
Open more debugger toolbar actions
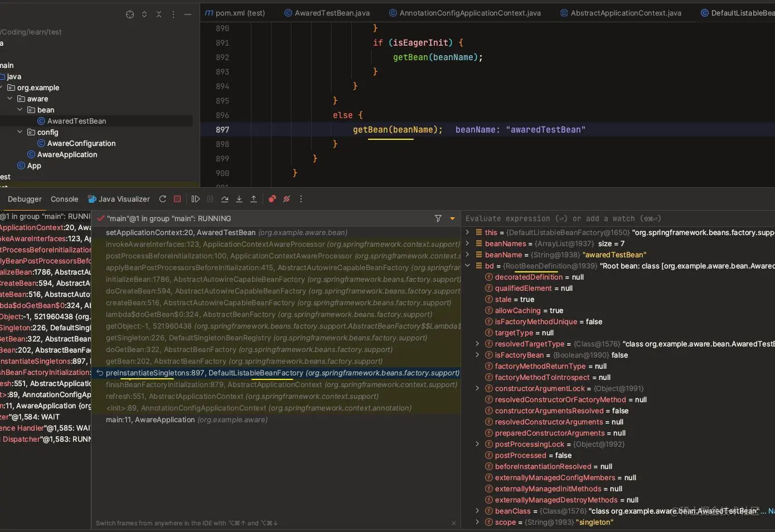pos(301,199)
